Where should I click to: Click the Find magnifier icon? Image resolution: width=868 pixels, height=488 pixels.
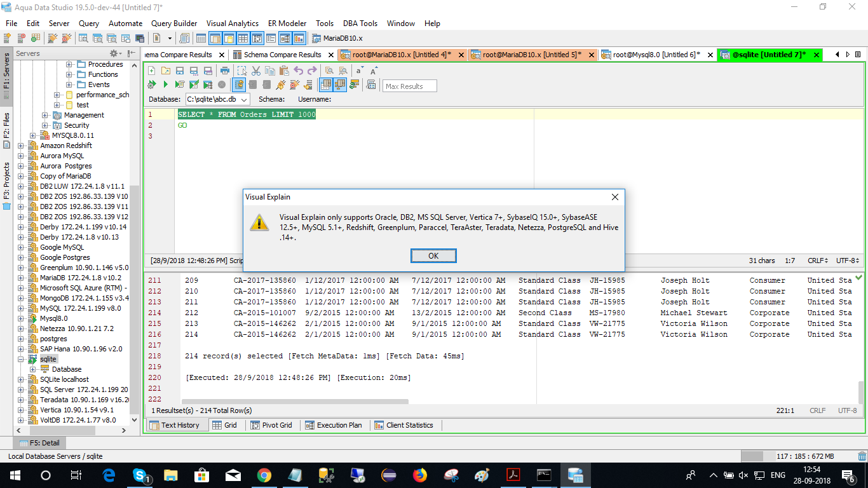coord(329,71)
